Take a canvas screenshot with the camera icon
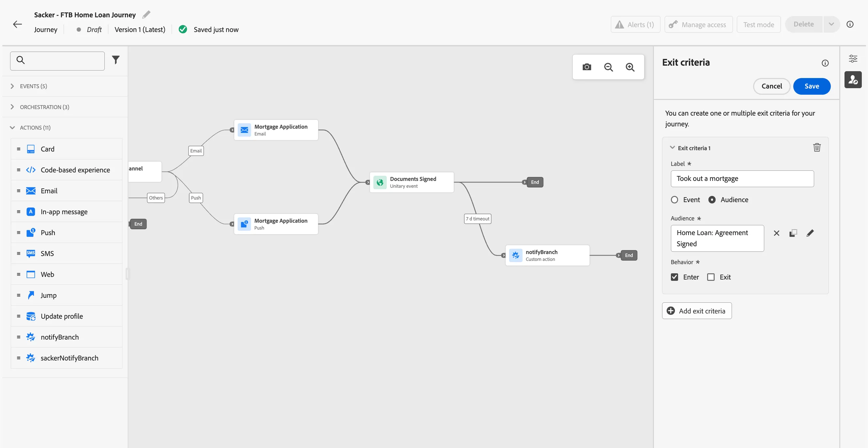This screenshot has width=868, height=448. point(587,67)
